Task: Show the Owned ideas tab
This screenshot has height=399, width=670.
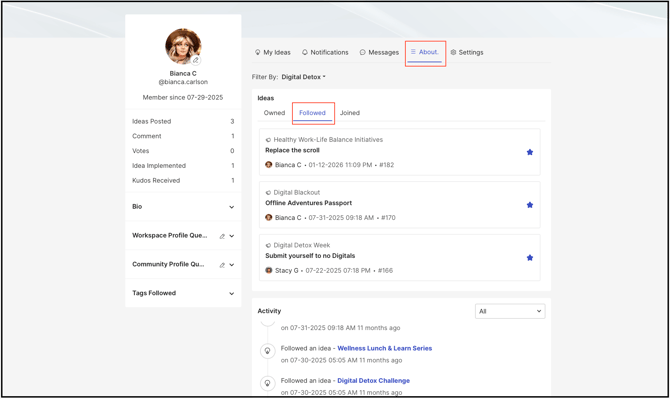Action: [274, 113]
